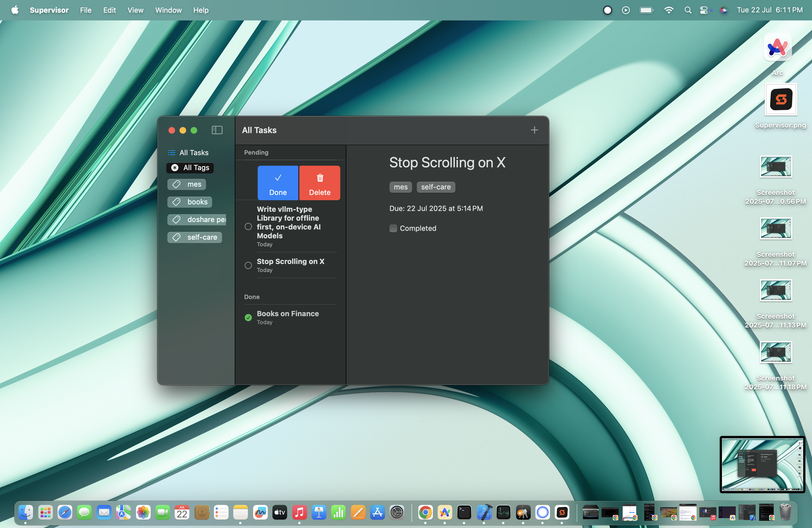Open Control Center icon
Viewport: 812px width, 528px height.
click(704, 10)
